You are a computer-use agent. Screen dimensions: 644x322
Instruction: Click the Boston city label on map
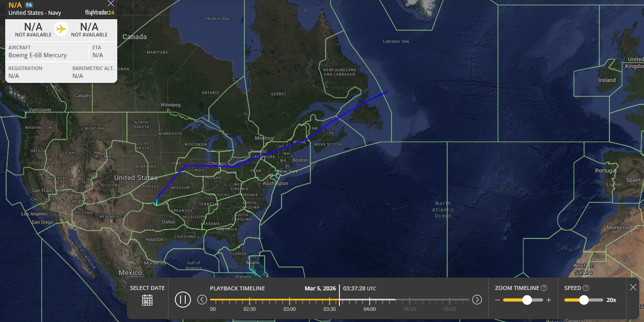(x=300, y=160)
